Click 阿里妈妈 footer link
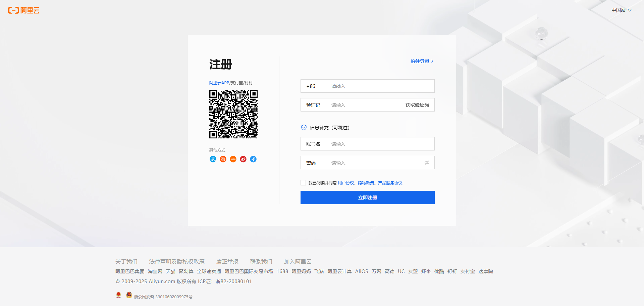Screen dimensions: 644x306 301,271
